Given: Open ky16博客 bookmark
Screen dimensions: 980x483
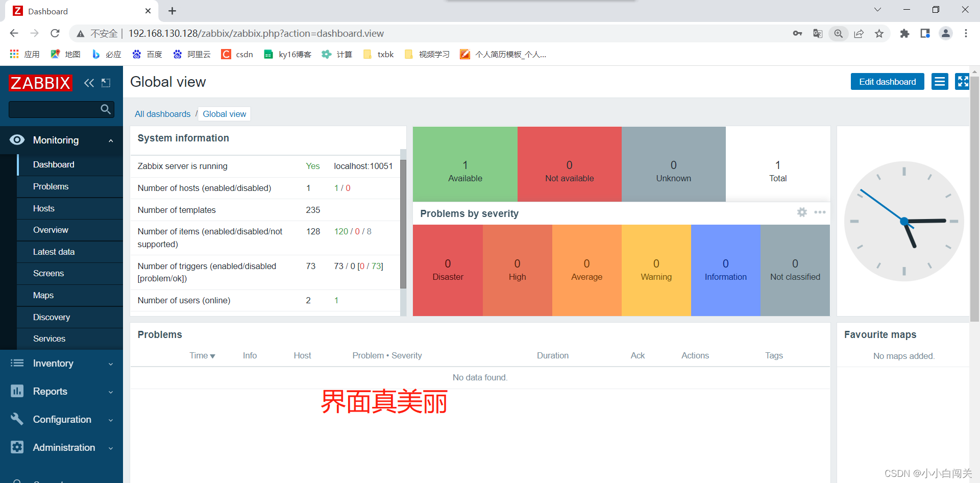Looking at the screenshot, I should pos(287,54).
